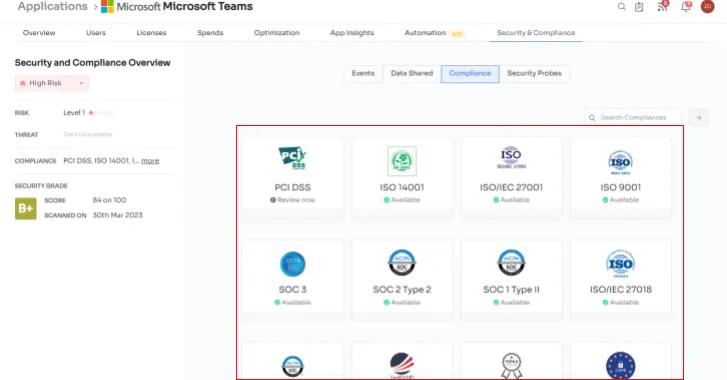Click the GDPR EU stars logo
Image resolution: width=727 pixels, height=380 pixels.
(620, 366)
